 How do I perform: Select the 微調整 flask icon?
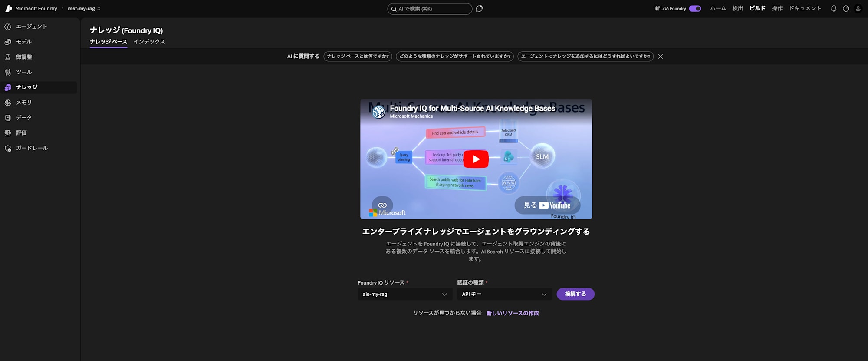click(x=8, y=57)
